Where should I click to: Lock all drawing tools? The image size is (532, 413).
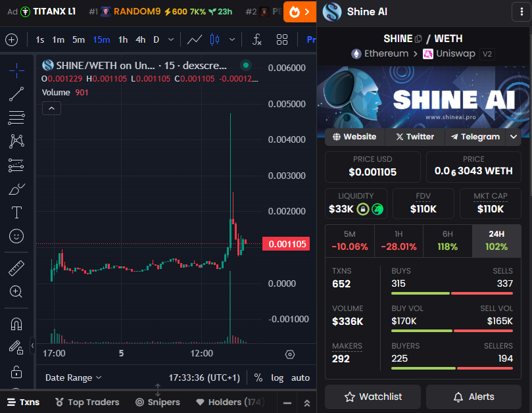point(16,372)
